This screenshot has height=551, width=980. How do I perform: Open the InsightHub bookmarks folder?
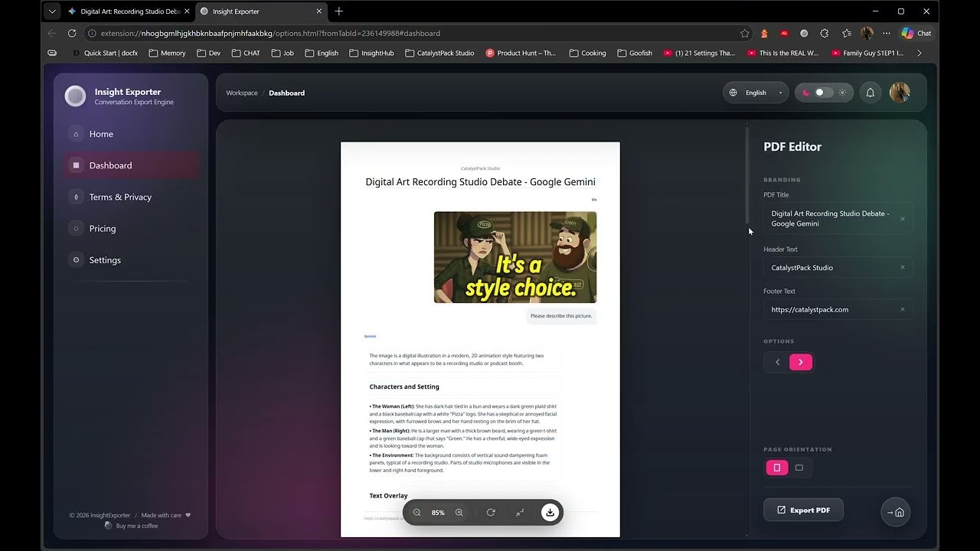pyautogui.click(x=372, y=53)
